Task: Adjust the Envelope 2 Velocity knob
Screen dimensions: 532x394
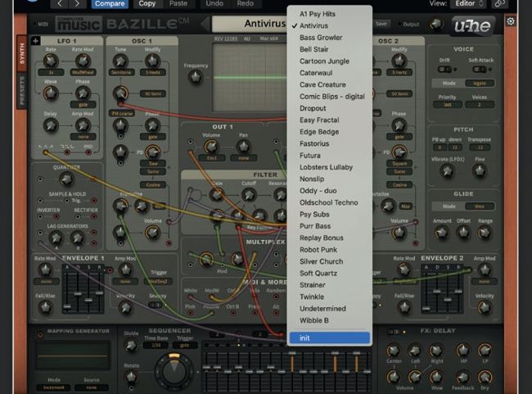Action: tap(485, 307)
